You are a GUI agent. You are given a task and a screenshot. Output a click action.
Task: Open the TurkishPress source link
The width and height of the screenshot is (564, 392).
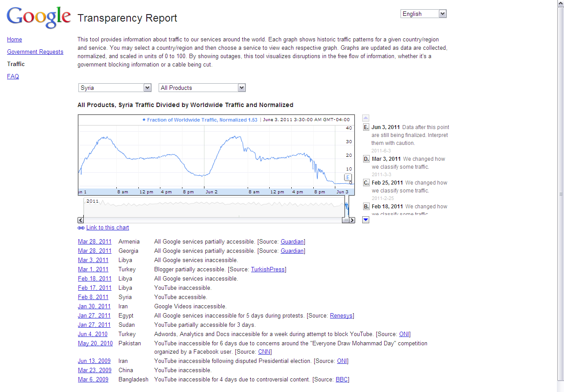pos(268,269)
